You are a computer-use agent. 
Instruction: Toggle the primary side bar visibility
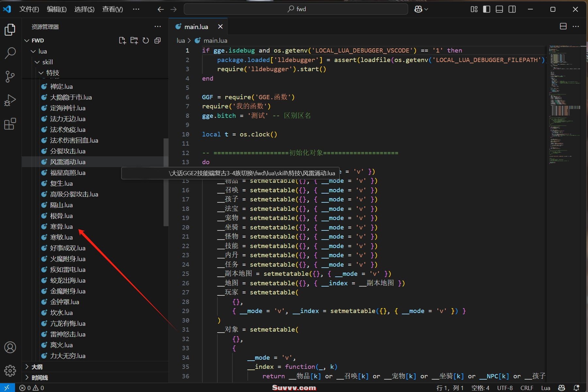click(486, 9)
